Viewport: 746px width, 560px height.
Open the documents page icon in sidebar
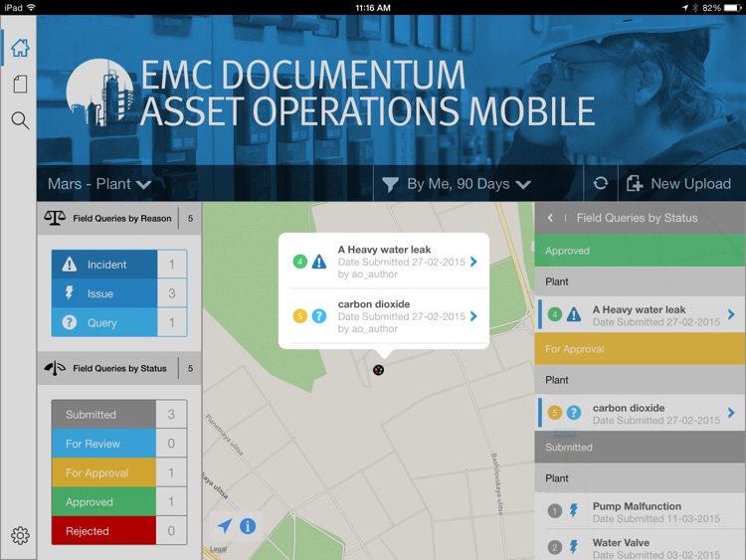click(20, 85)
